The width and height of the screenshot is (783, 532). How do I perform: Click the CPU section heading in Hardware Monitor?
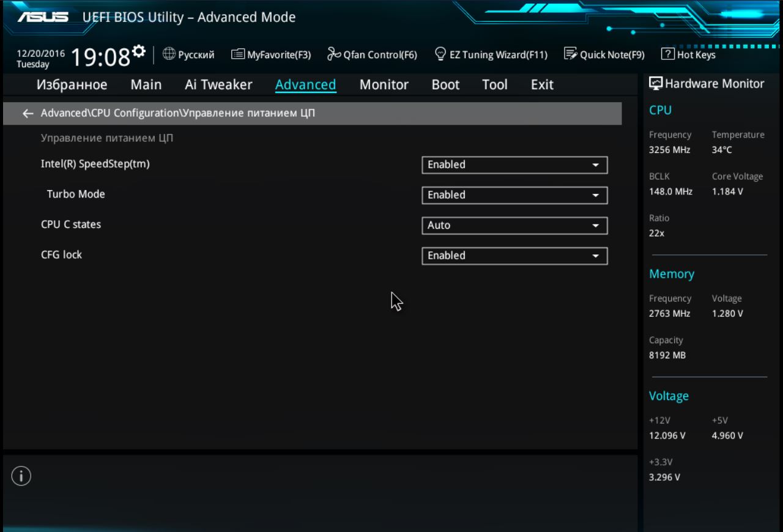click(661, 110)
